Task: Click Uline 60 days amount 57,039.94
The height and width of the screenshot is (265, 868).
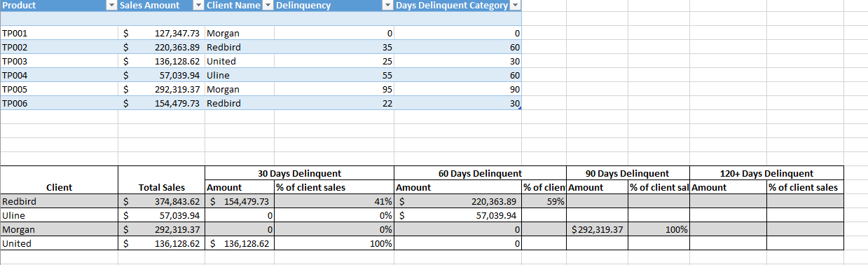Action: 458,215
